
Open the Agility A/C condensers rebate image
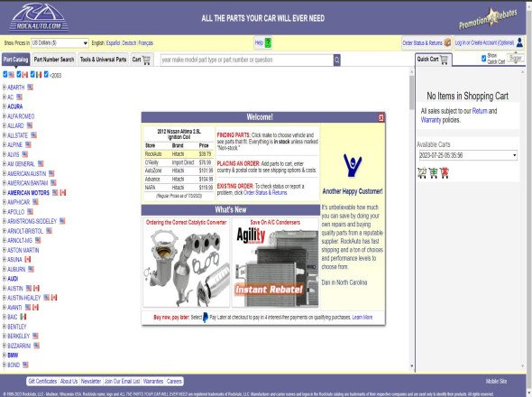point(276,266)
